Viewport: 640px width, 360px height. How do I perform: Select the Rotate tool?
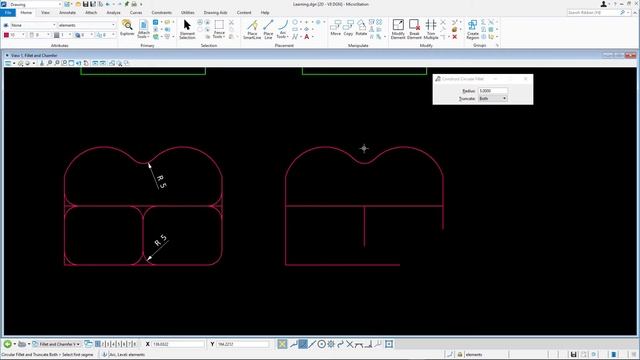pyautogui.click(x=361, y=28)
